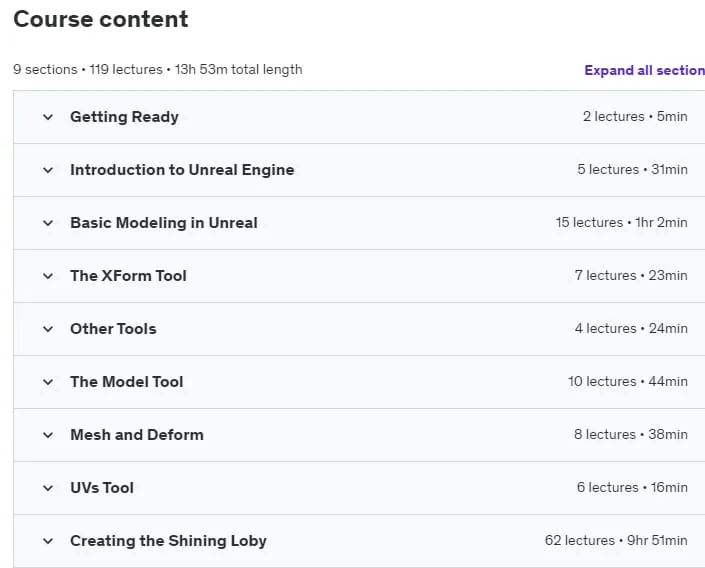Open Creating the Shining Loby title
This screenshot has width=705, height=568.
point(169,541)
